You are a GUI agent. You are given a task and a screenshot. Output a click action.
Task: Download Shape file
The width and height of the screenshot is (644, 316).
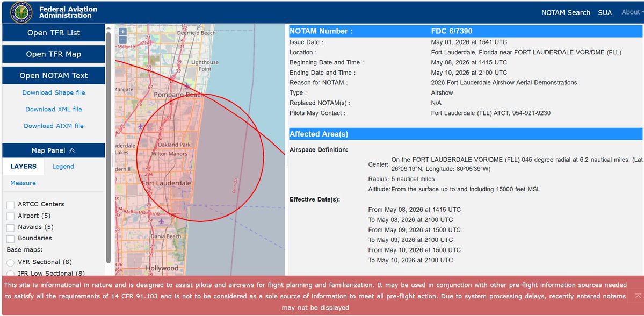click(54, 92)
